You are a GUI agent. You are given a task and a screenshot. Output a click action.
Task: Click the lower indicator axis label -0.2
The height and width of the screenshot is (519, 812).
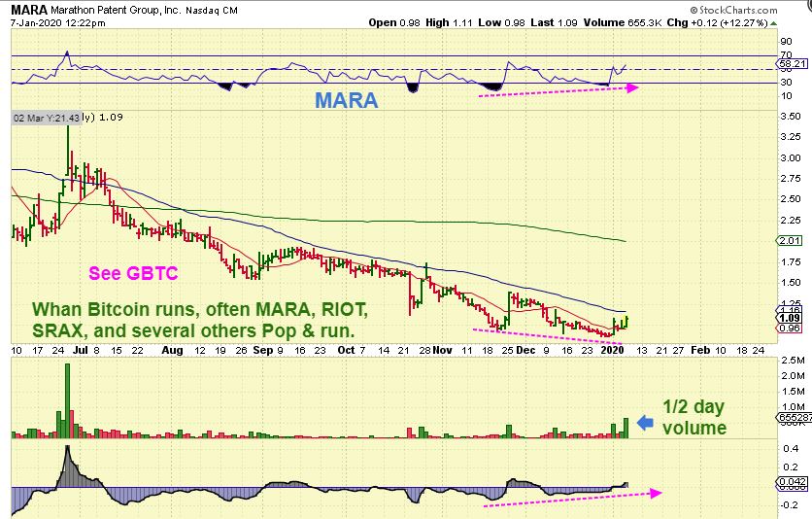[x=790, y=504]
